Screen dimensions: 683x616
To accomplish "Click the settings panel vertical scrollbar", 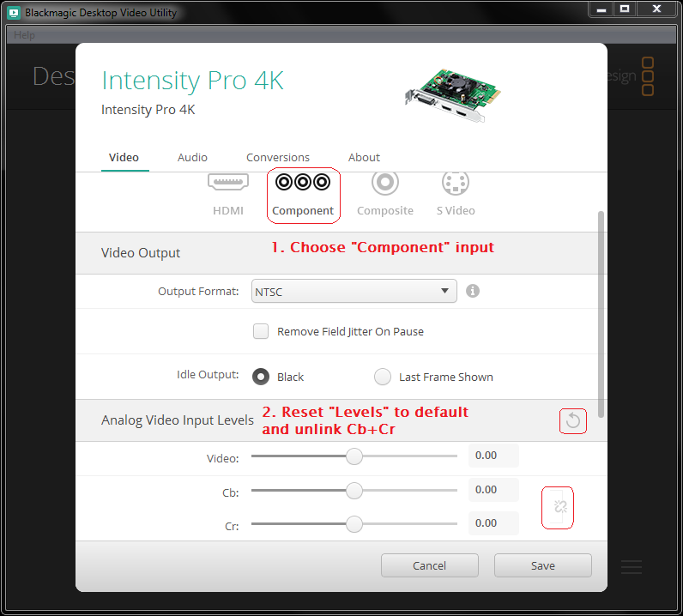I will (x=601, y=315).
